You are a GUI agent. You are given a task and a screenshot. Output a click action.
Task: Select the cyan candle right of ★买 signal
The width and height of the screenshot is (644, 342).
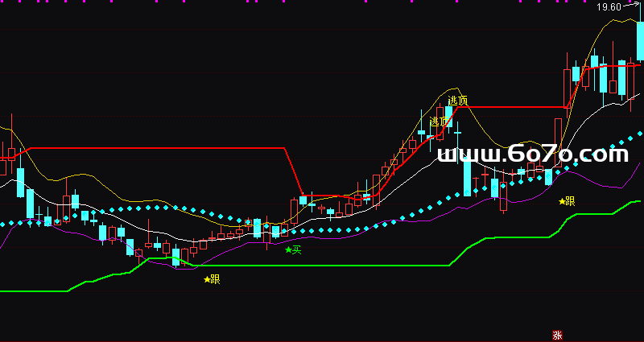[x=303, y=200]
